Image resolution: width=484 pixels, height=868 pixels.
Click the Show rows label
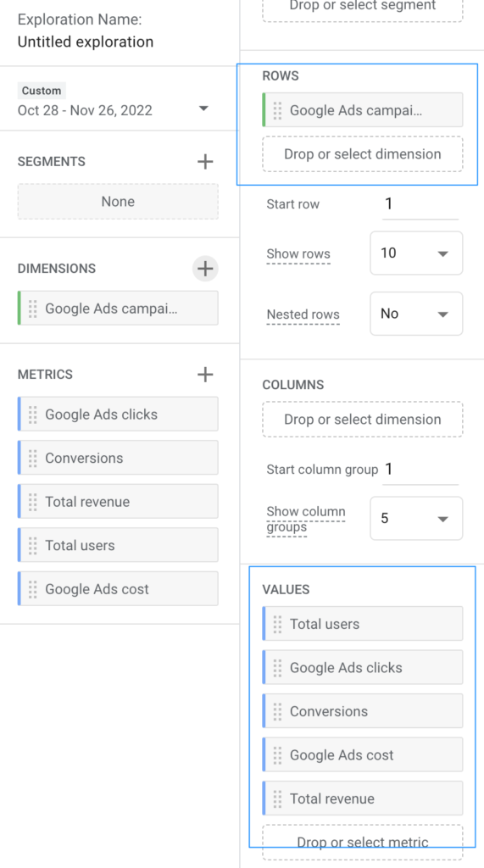pos(298,254)
